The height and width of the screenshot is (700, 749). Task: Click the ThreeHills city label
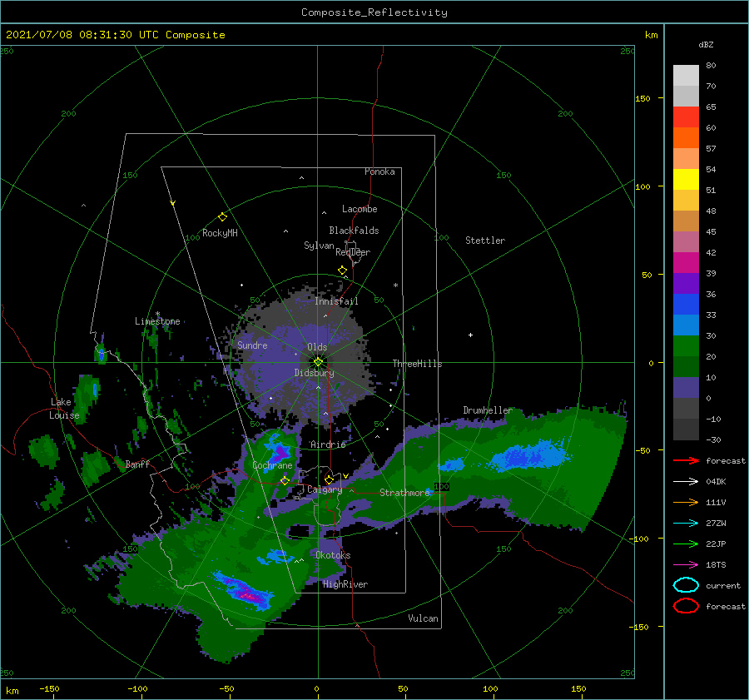pyautogui.click(x=417, y=364)
